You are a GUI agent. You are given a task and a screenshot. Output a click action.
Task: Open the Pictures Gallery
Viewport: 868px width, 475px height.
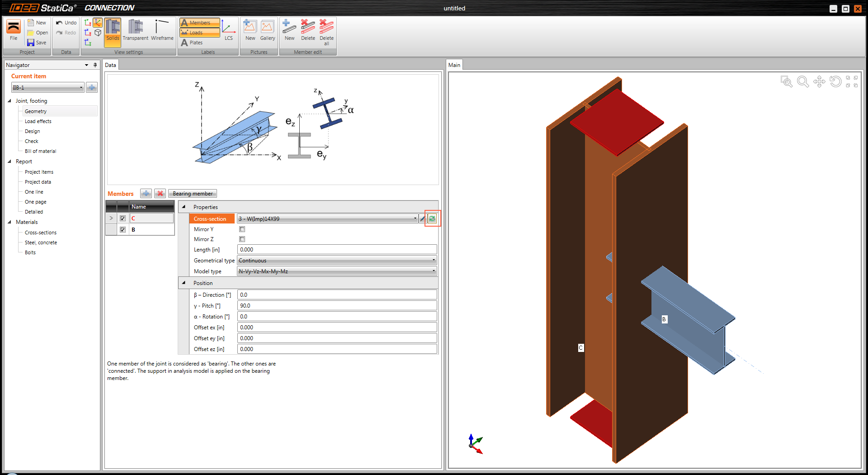(x=267, y=30)
